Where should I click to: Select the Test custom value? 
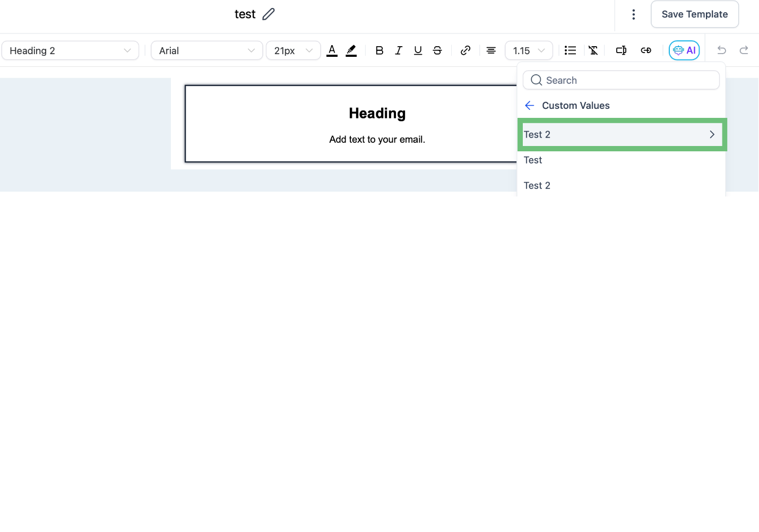[x=533, y=160]
